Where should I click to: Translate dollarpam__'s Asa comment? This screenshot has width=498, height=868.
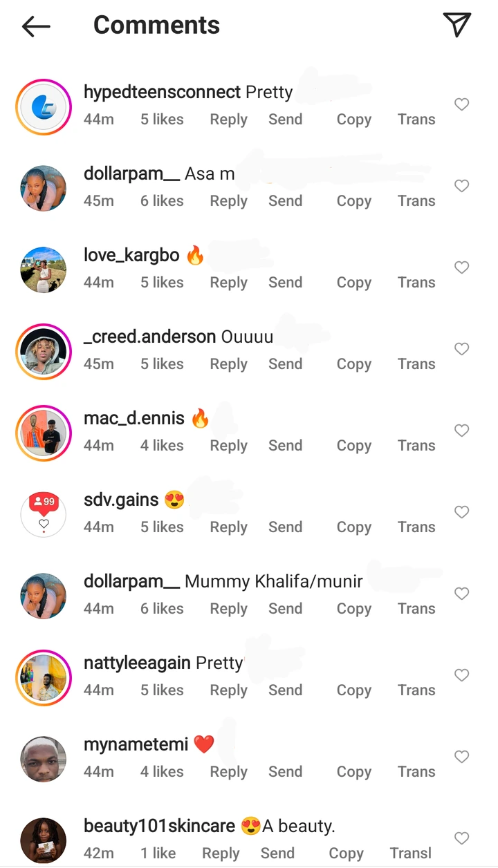pyautogui.click(x=416, y=201)
